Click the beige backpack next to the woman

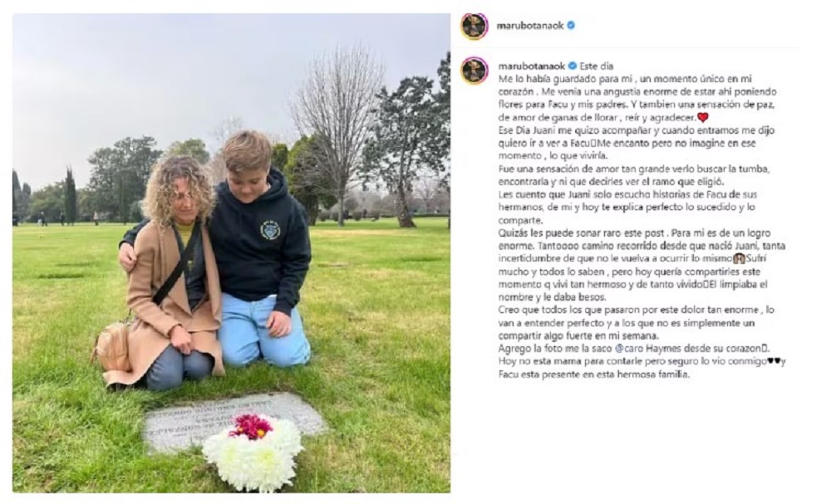click(x=112, y=345)
